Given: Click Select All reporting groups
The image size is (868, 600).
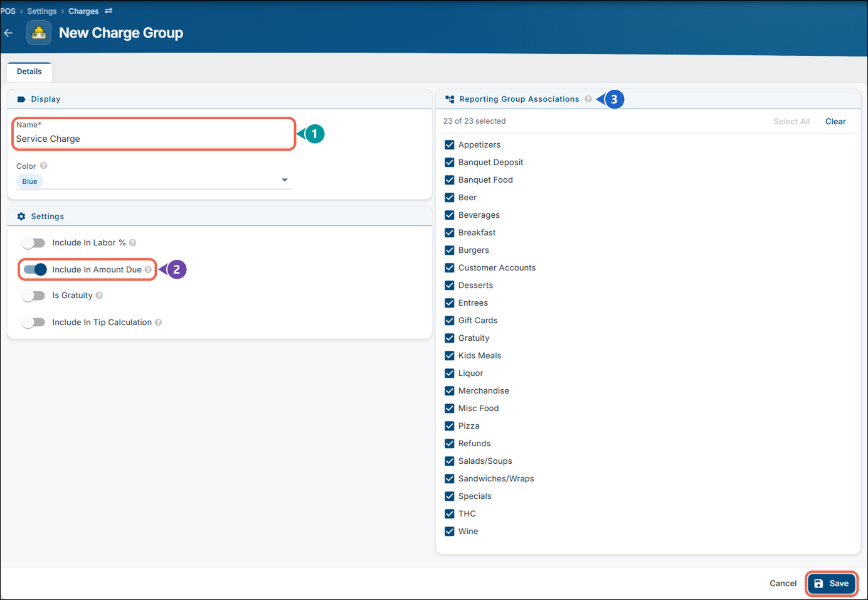Looking at the screenshot, I should click(x=791, y=121).
